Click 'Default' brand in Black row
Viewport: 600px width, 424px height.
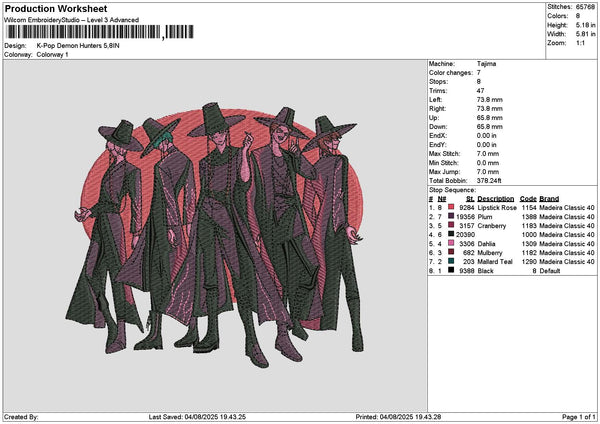tap(550, 271)
